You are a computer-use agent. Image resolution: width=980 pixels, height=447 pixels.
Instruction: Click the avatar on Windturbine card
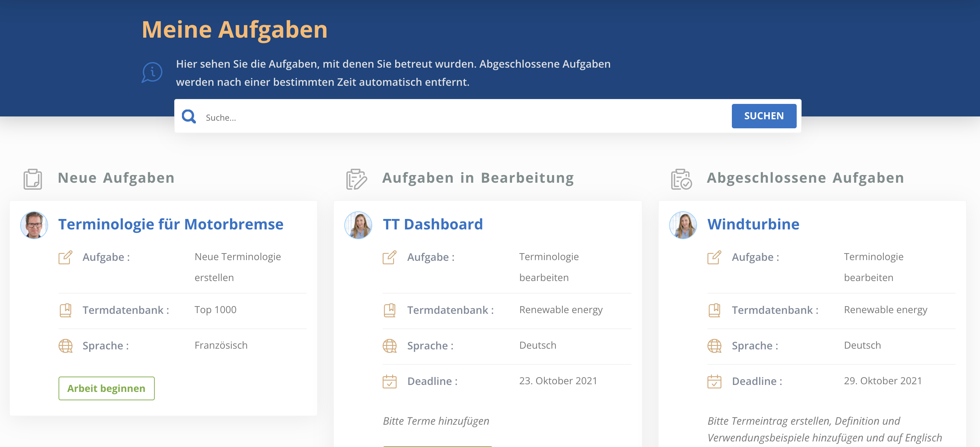[683, 225]
